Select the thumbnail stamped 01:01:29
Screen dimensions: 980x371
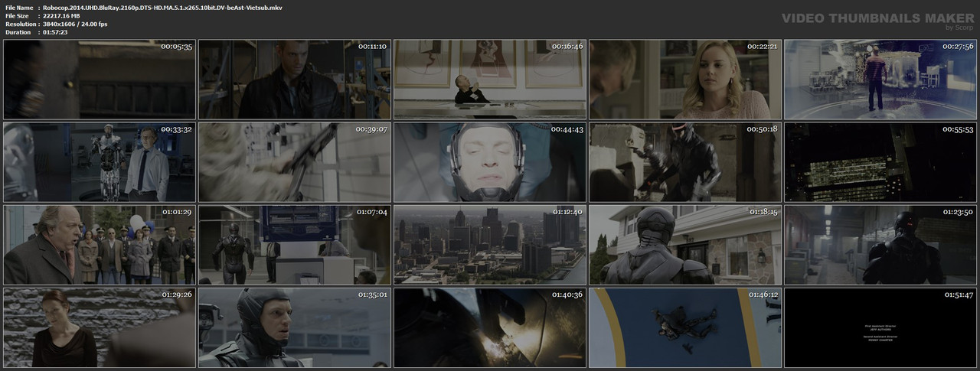(x=100, y=245)
